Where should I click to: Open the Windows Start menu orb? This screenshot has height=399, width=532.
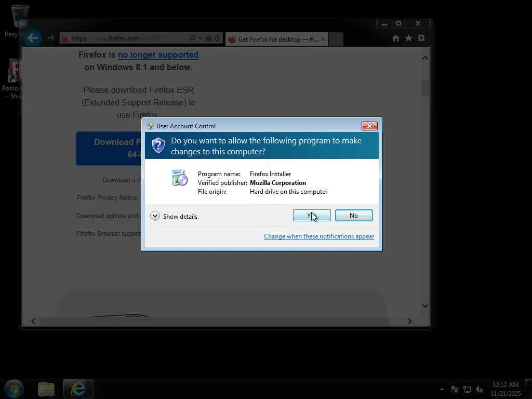[x=14, y=389]
